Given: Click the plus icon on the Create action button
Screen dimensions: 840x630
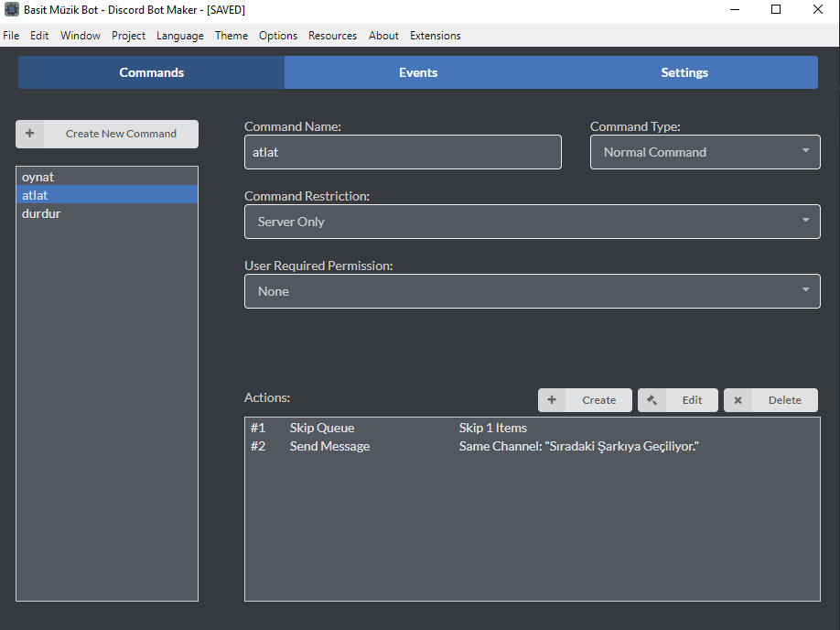Looking at the screenshot, I should 552,400.
